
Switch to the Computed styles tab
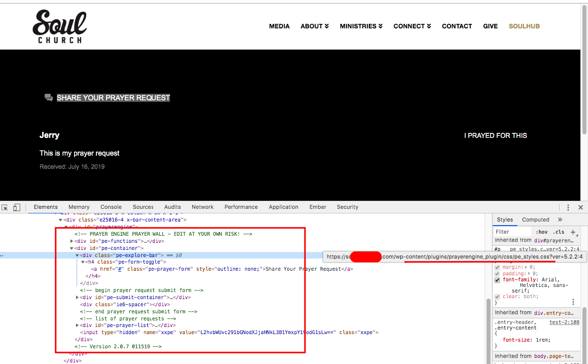click(536, 220)
